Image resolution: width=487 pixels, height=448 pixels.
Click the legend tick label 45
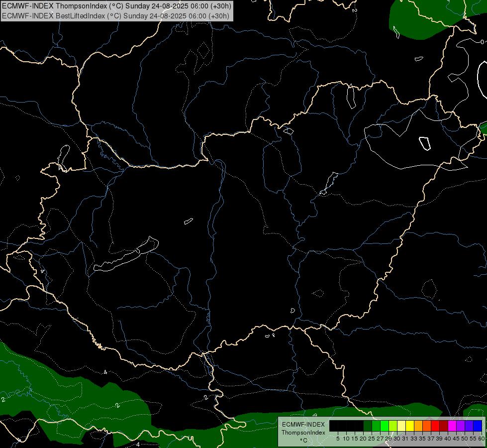[456, 439]
